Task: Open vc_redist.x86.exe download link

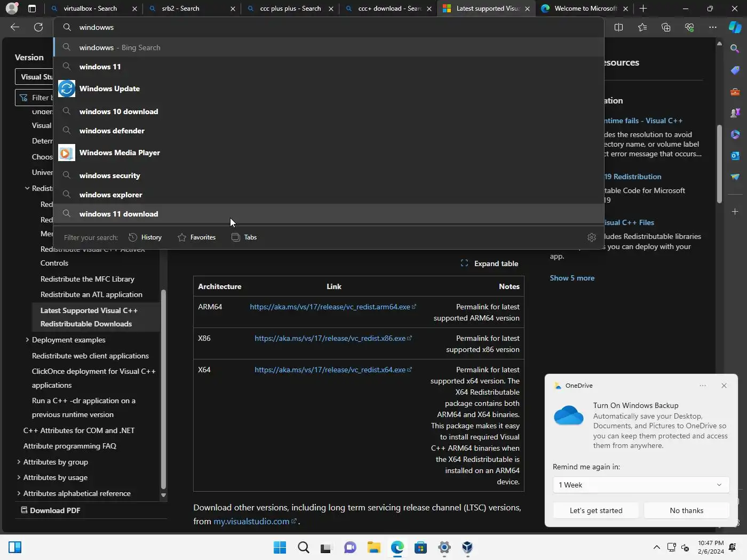Action: [x=333, y=338]
